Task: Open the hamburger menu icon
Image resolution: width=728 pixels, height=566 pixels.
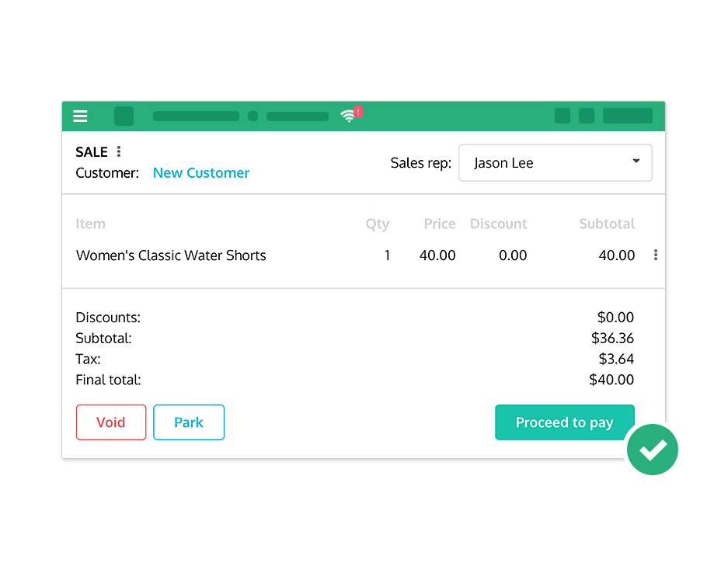Action: tap(80, 116)
